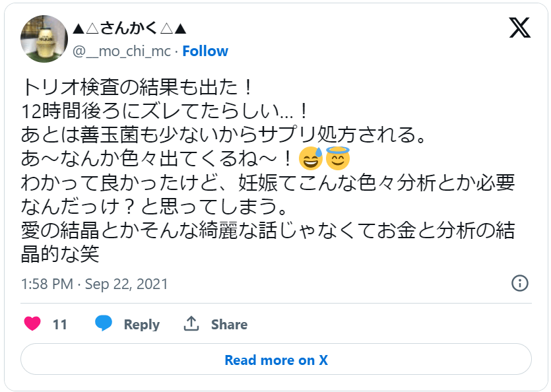The image size is (551, 392).
Task: Click the Read more on X button
Action: coord(275,360)
